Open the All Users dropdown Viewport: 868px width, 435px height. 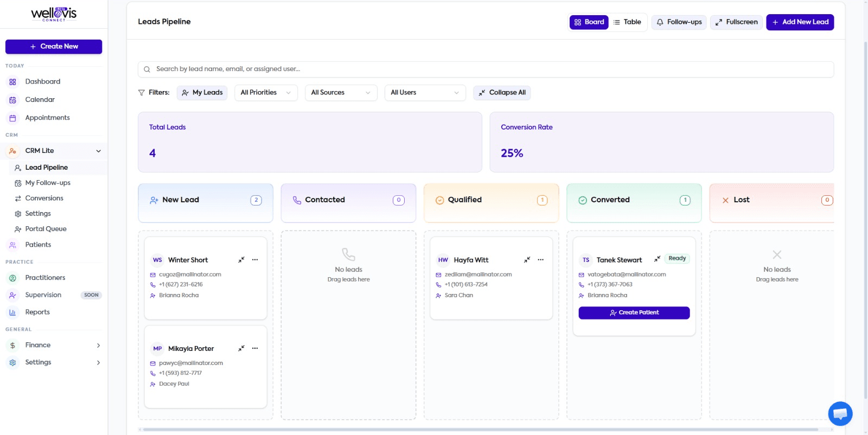[425, 93]
